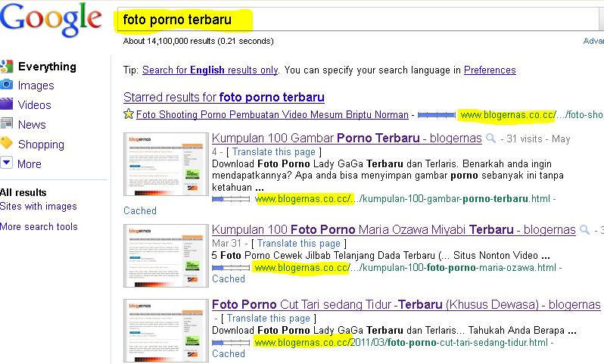Click Search for English results only
Image resolution: width=604 pixels, height=364 pixels.
click(x=210, y=70)
